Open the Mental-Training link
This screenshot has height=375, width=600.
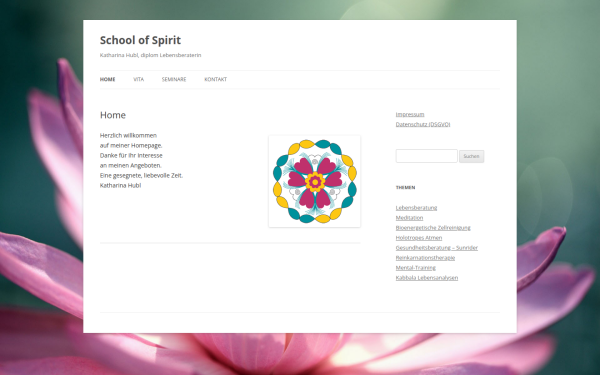tap(416, 267)
